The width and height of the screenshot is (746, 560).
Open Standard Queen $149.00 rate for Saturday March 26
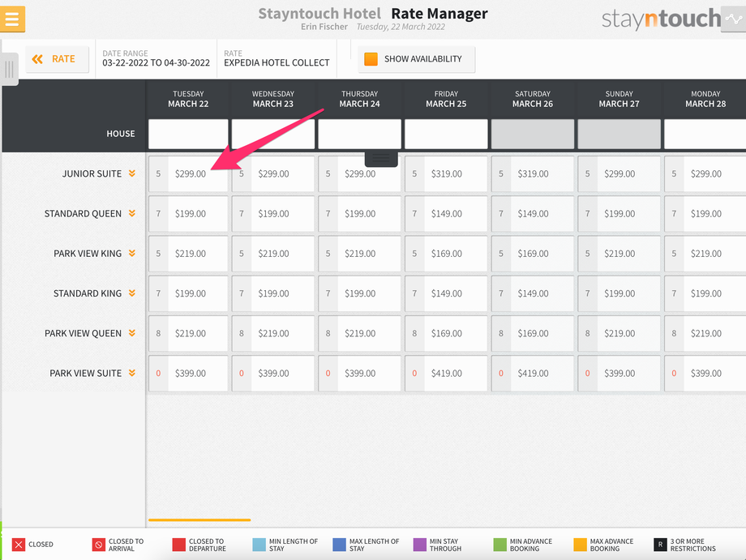tap(533, 214)
